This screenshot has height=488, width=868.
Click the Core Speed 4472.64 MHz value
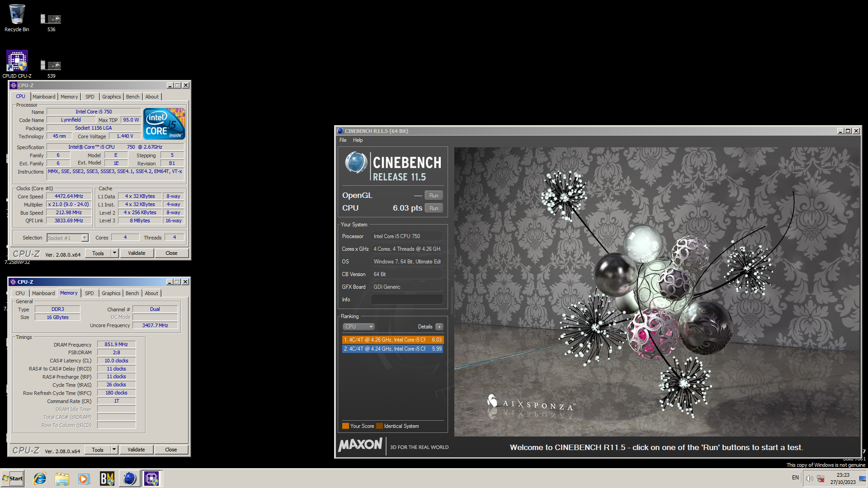coord(69,196)
